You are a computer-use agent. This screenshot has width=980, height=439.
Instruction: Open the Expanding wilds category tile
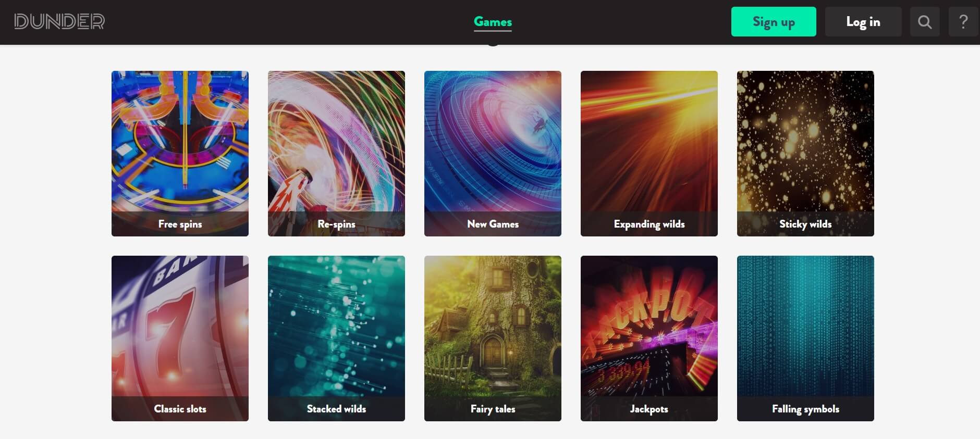tap(649, 154)
